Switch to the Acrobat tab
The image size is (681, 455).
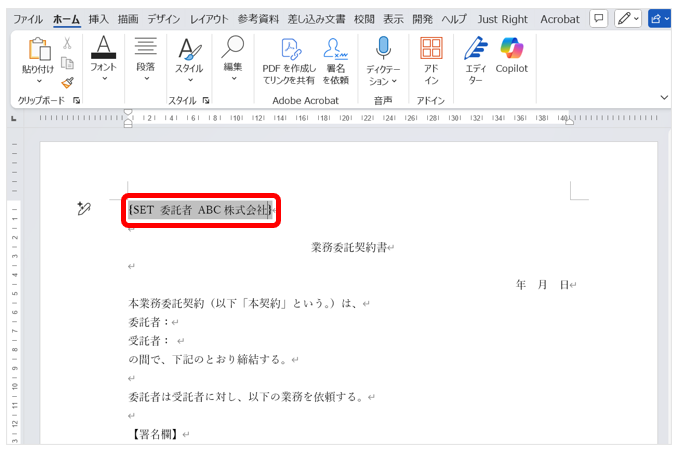tap(560, 19)
